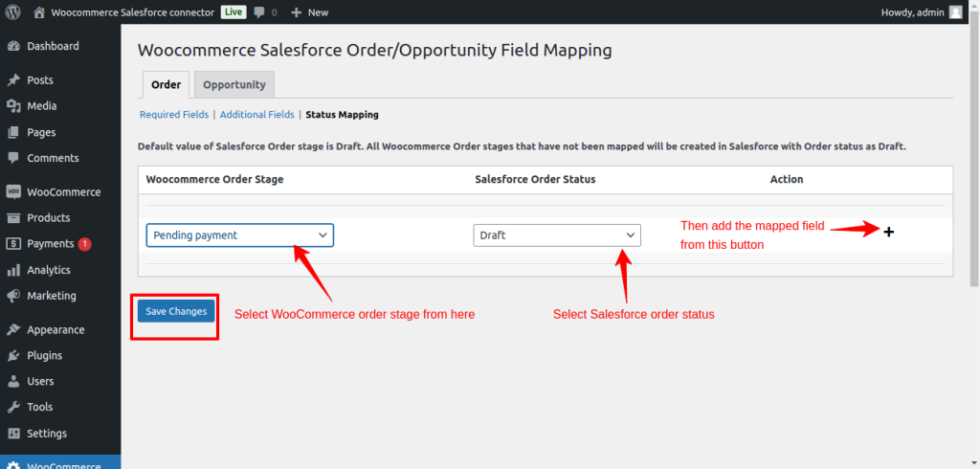Screen dimensions: 980x469
Task: Click the Live status badge
Action: point(233,12)
